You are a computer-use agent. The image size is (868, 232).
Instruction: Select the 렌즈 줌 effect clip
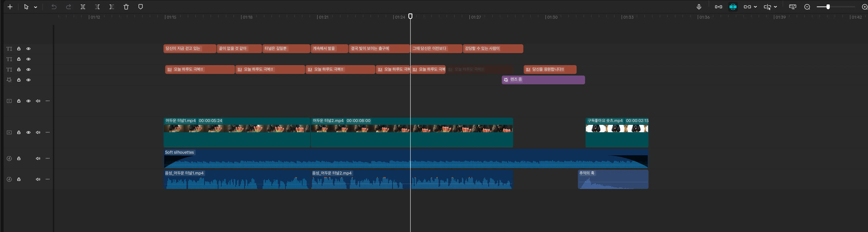tap(543, 80)
